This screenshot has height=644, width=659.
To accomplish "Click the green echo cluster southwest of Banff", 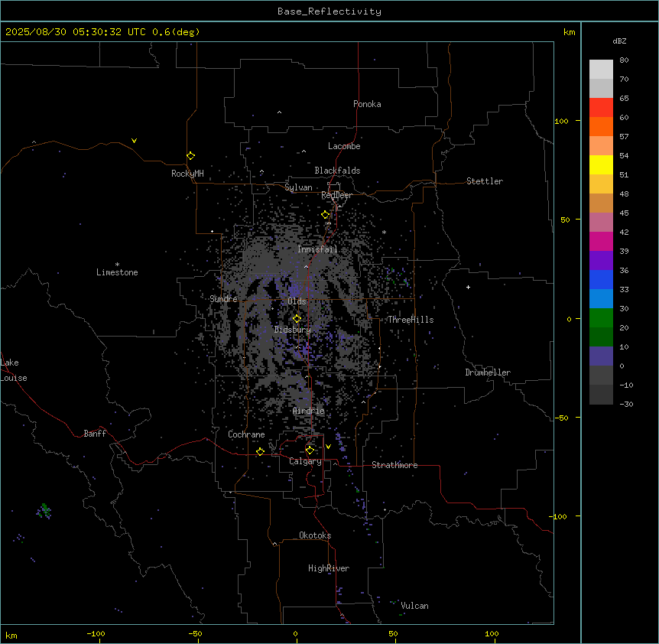I will [44, 510].
